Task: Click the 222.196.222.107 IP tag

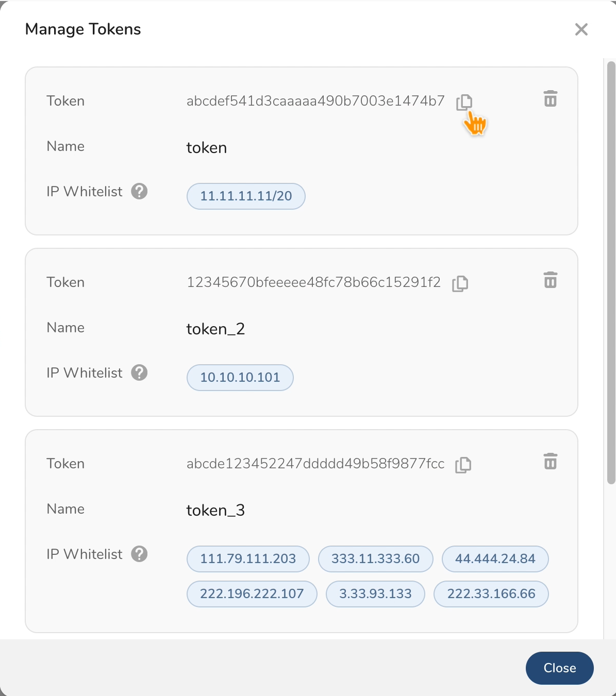Action: click(252, 594)
